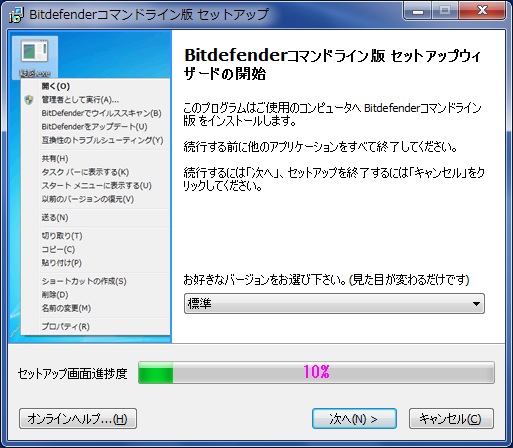Image resolution: width=513 pixels, height=448 pixels.
Task: Select BitDefenderでウイルススキャン(B) entry
Action: click(101, 113)
